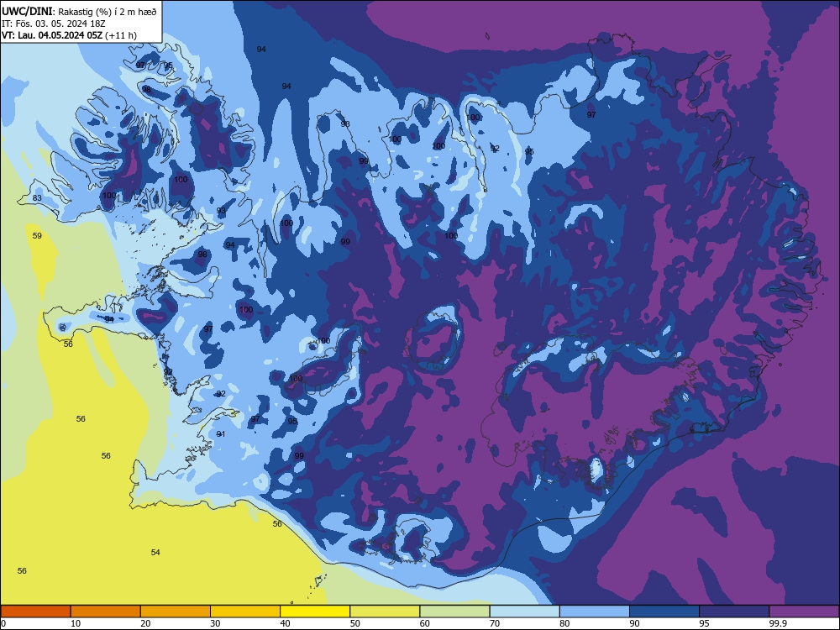
Task: Click the 20–30 legend color swatch
Action: pyautogui.click(x=176, y=612)
